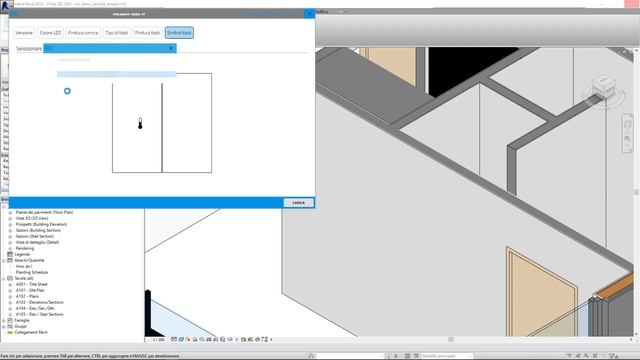Image resolution: width=640 pixels, height=360 pixels.
Task: Select the blue circular radio option
Action: [67, 91]
